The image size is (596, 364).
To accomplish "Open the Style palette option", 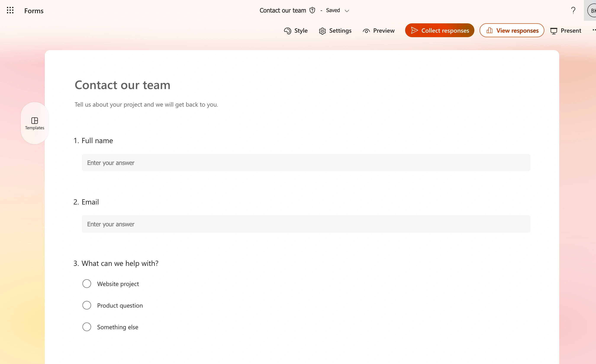I will [x=296, y=31].
